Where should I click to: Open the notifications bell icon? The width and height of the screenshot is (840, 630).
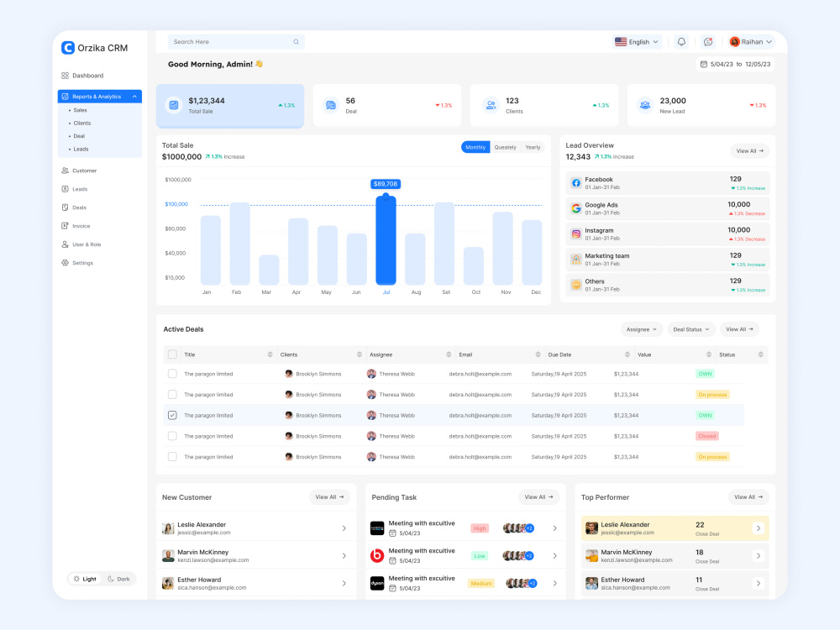click(x=681, y=42)
